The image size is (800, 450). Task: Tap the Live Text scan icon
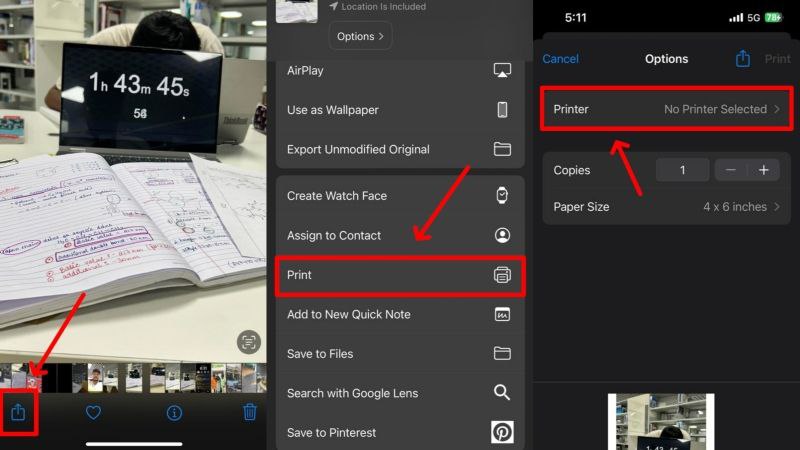coord(249,342)
